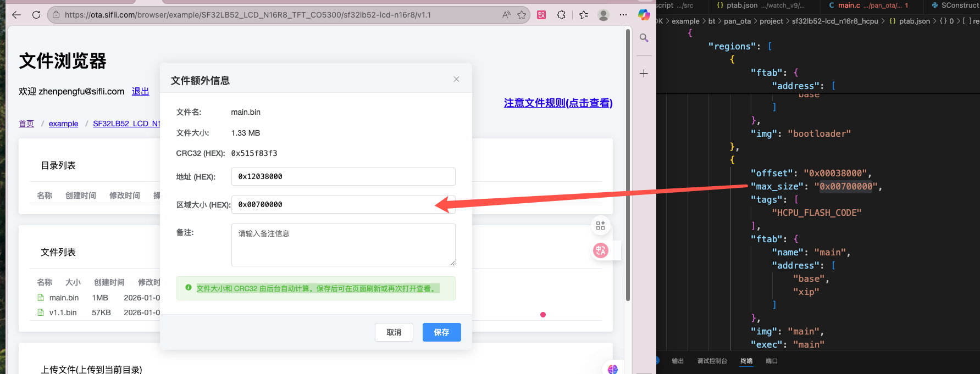Click the 备注 textarea

point(343,244)
